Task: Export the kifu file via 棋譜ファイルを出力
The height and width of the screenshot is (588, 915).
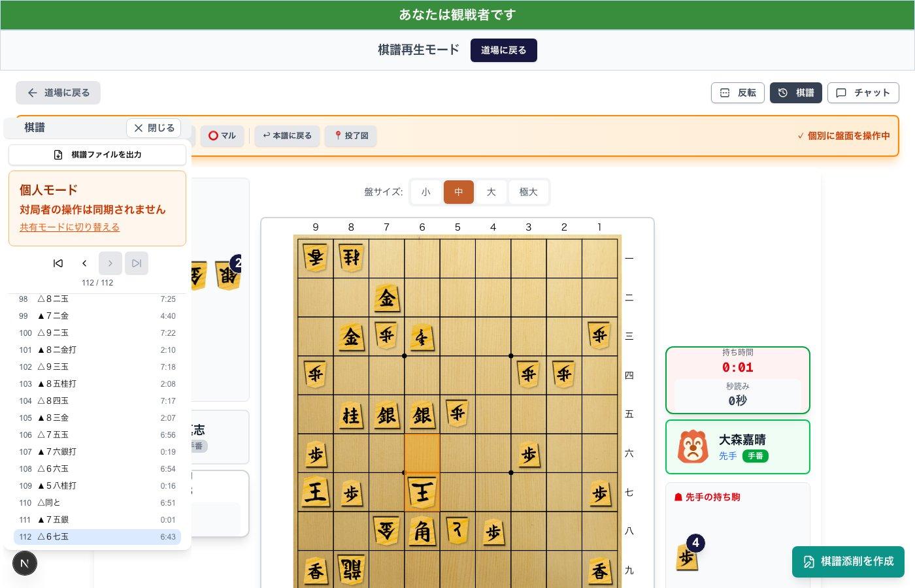Action: [97, 155]
